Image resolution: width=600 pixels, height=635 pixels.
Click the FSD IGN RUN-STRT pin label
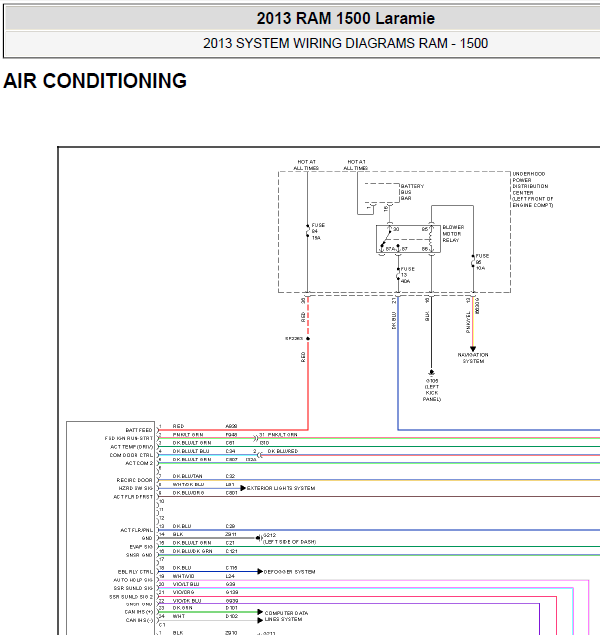(x=129, y=439)
